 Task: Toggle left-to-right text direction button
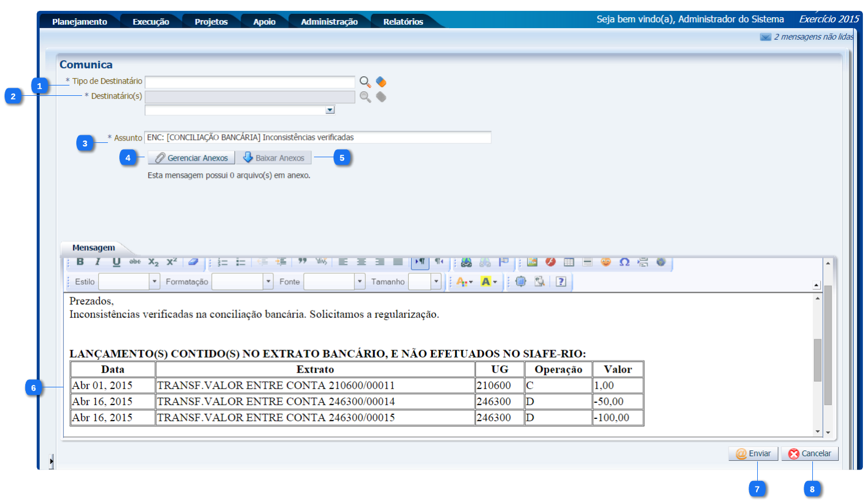coord(420,262)
